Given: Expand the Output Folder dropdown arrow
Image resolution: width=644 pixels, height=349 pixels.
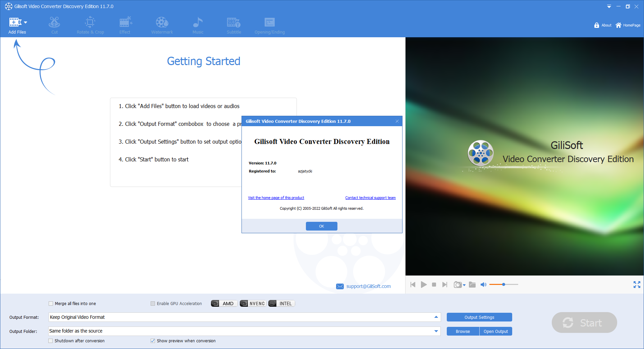Looking at the screenshot, I should pos(436,331).
